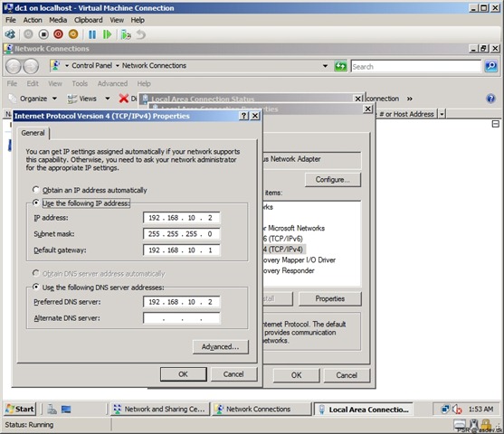Open the Tools menu in Network Connections

[x=80, y=83]
